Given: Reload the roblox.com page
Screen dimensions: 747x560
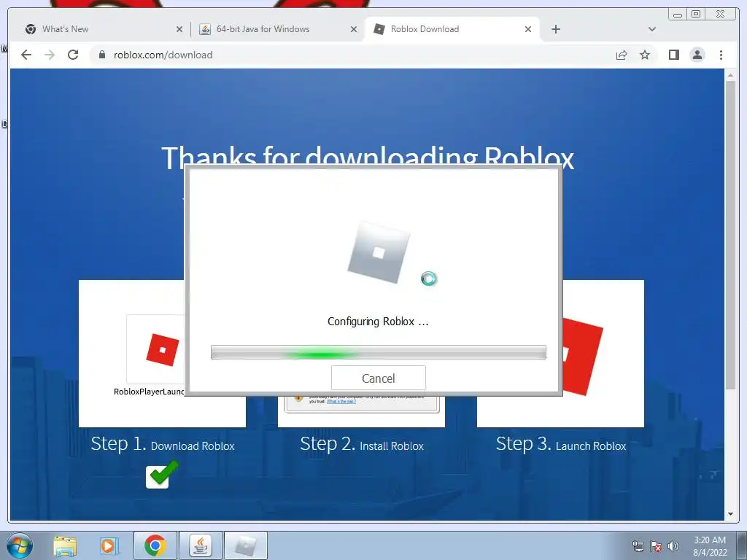Looking at the screenshot, I should 73,55.
